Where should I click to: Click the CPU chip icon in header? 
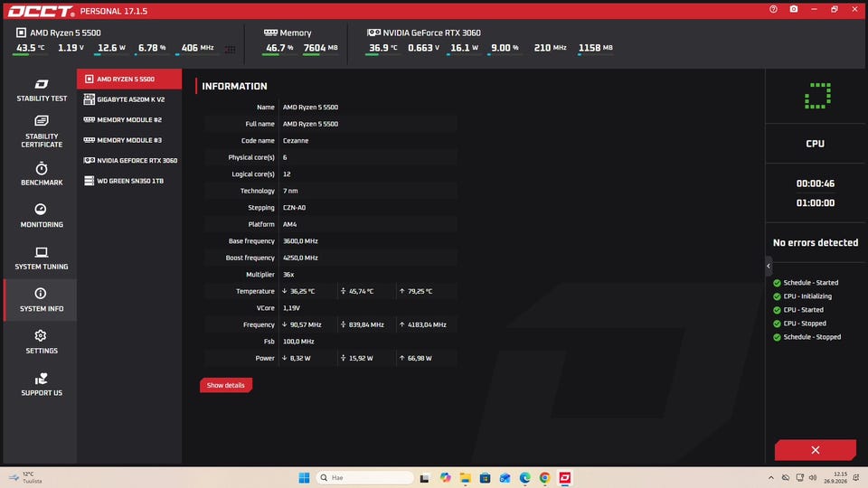pyautogui.click(x=21, y=33)
